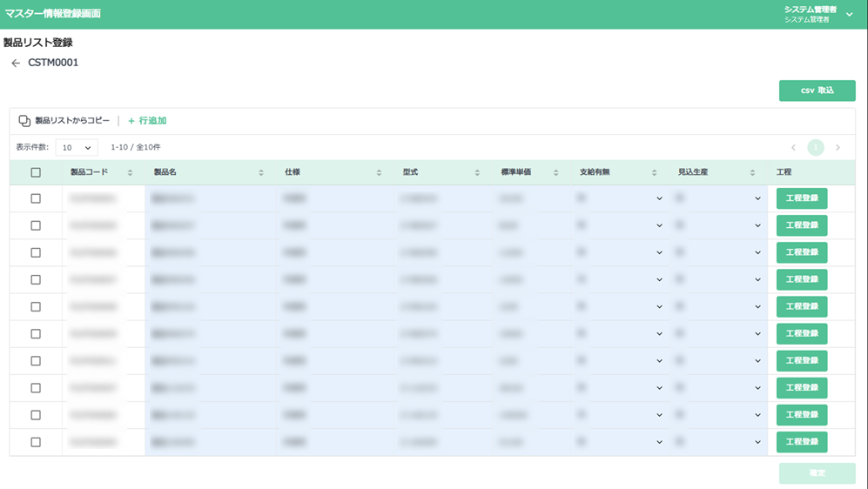The width and height of the screenshot is (868, 489).
Task: Expand the システム管理者 user menu
Action: tap(849, 14)
